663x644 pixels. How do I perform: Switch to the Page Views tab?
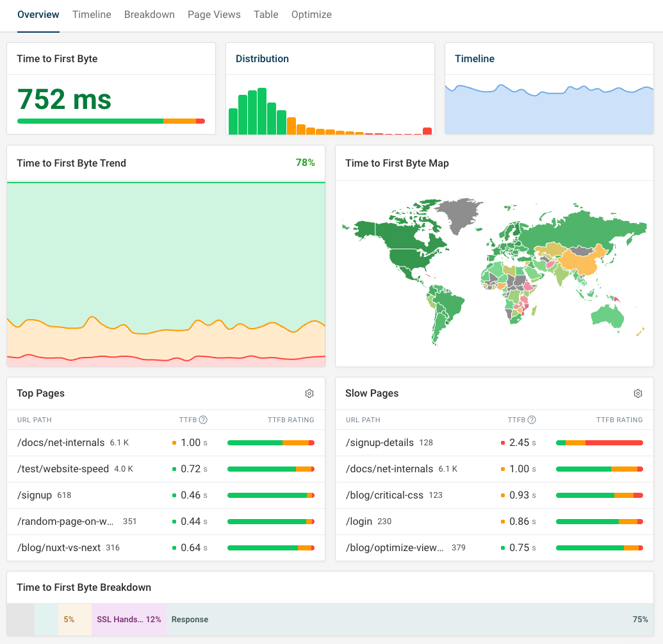tap(214, 14)
